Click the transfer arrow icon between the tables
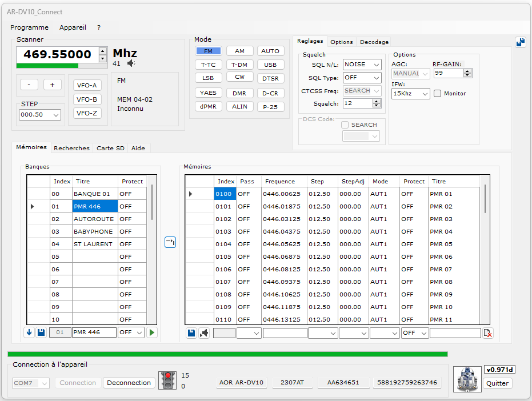532x401 pixels. click(170, 242)
